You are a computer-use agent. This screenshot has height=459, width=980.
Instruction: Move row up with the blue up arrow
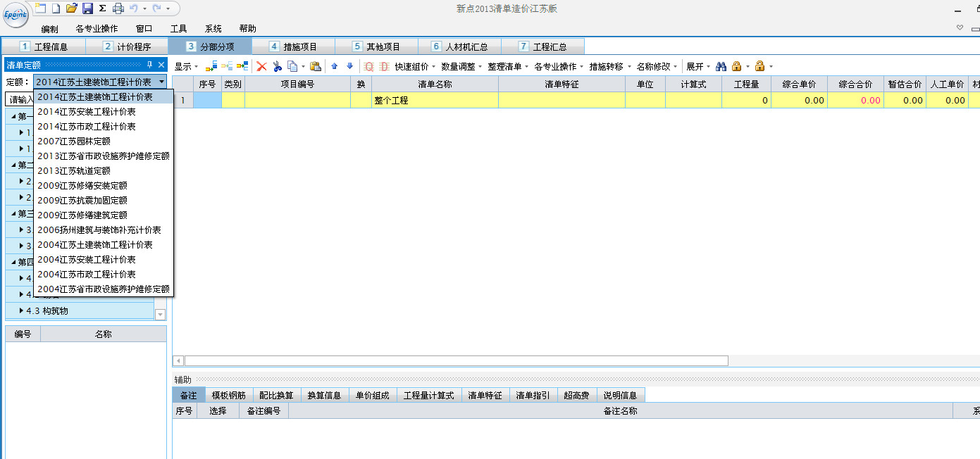tap(335, 66)
